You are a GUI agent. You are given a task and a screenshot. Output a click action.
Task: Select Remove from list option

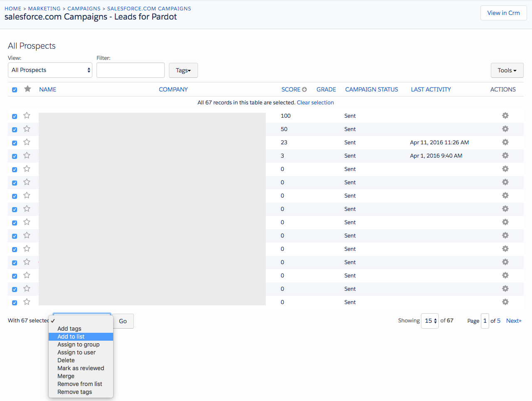[x=81, y=384]
